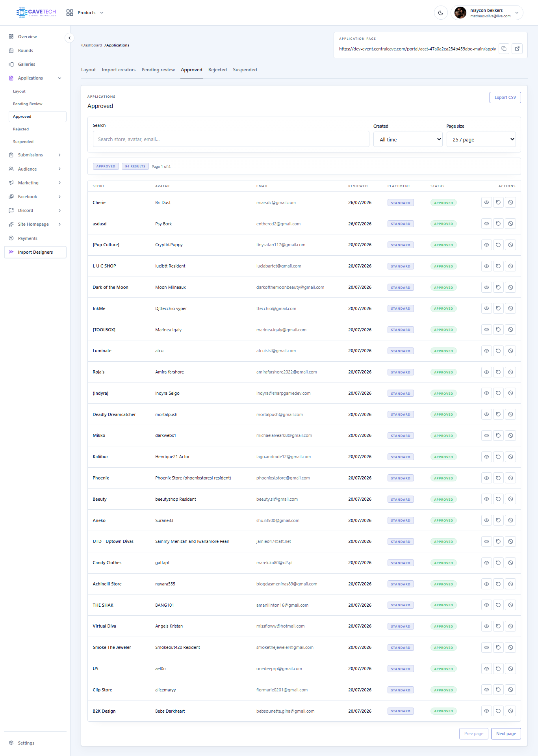Image resolution: width=538 pixels, height=756 pixels.
Task: Suspend the InkMe application
Action: tap(510, 308)
